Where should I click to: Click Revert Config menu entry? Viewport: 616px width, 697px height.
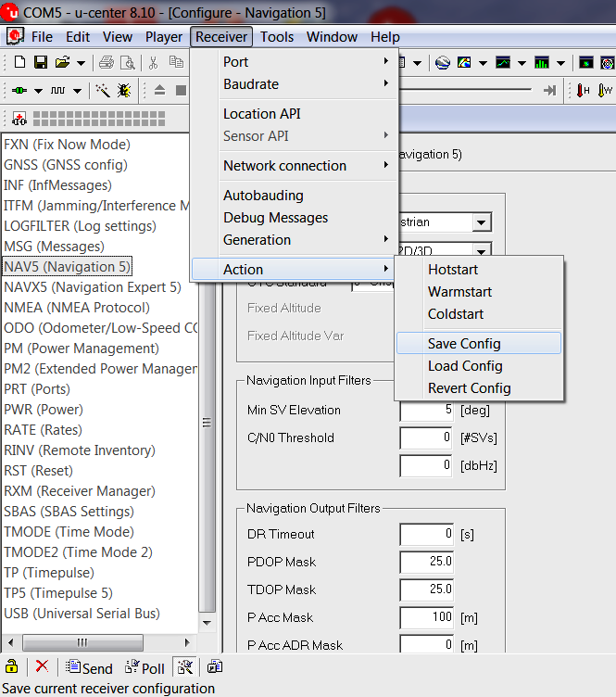tap(479, 388)
